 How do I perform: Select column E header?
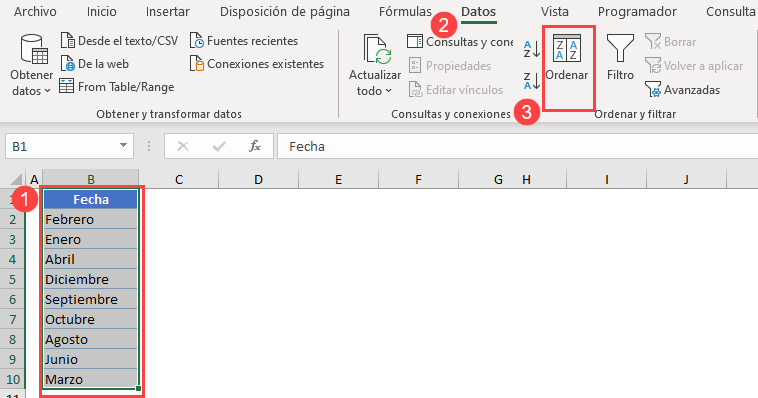click(338, 180)
